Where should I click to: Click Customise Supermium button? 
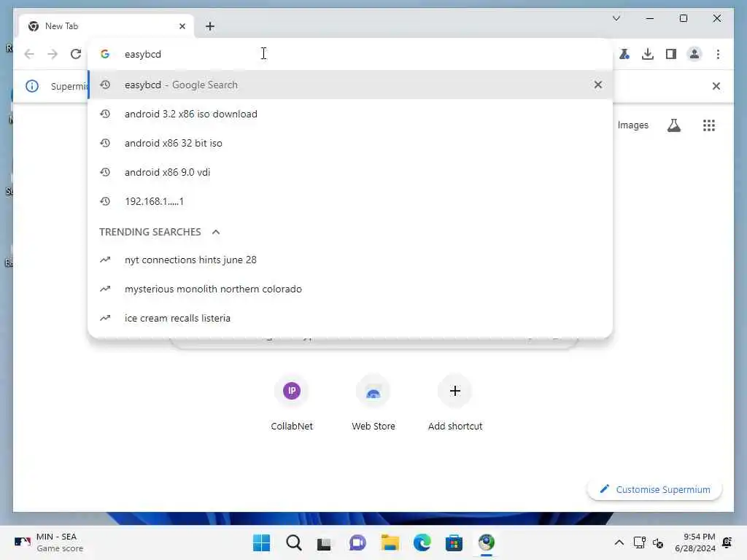click(654, 489)
